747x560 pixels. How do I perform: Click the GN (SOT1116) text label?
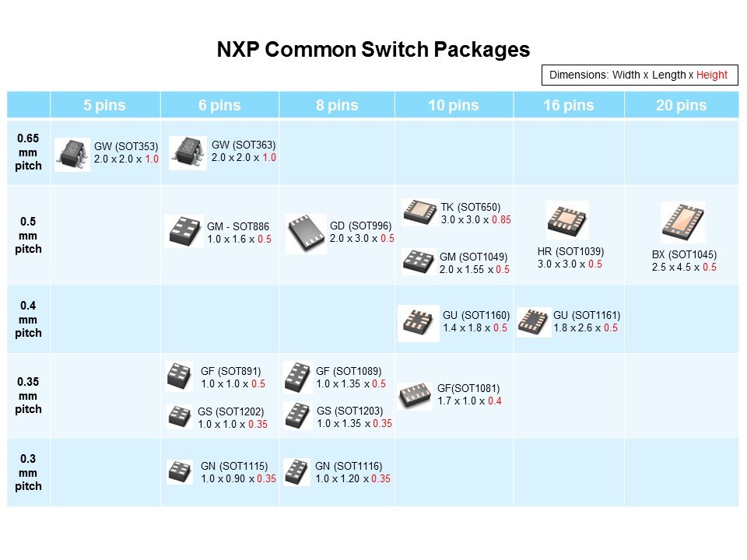pyautogui.click(x=348, y=466)
